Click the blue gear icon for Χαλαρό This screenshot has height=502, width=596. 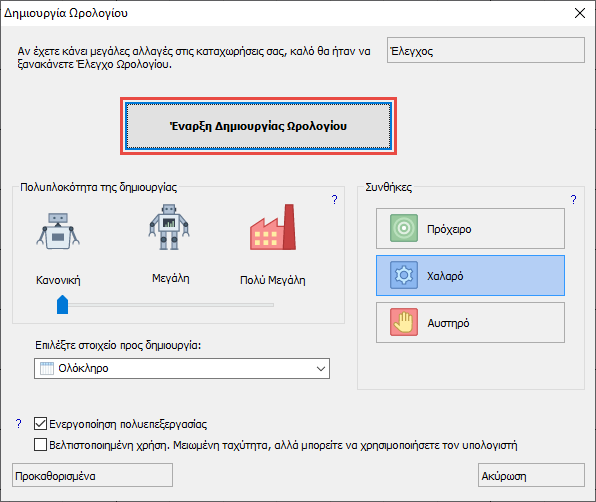(404, 275)
